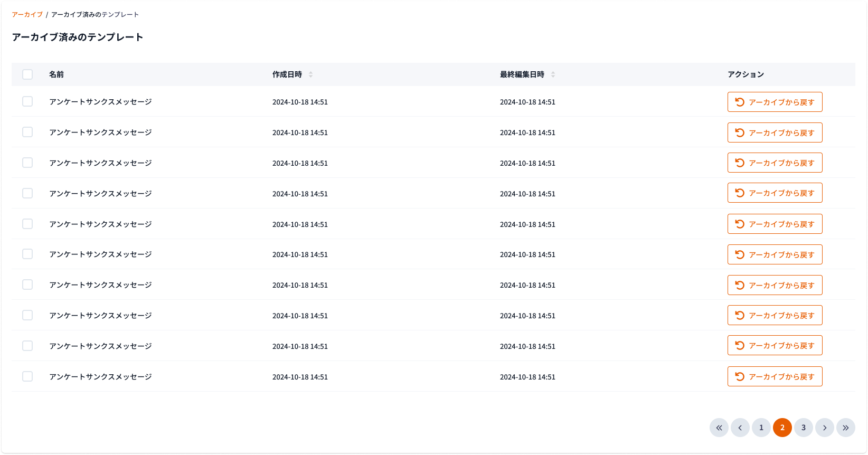Click the 作成日時 column header text
This screenshot has width=868, height=455.
287,74
